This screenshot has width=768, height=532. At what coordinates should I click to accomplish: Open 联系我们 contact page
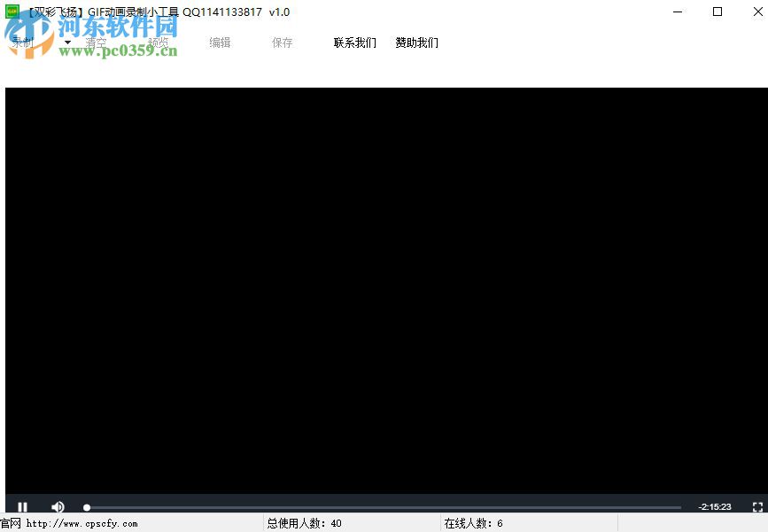[353, 42]
